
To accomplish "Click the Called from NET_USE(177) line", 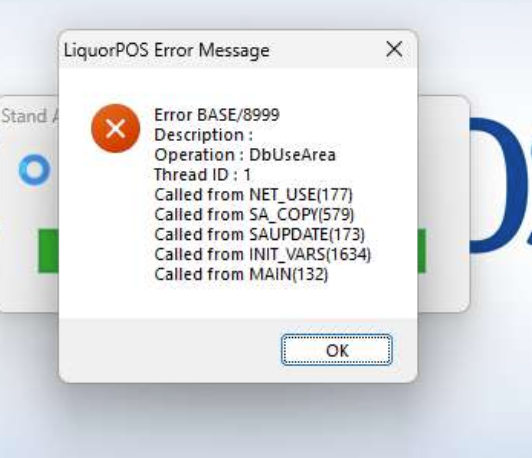I will pyautogui.click(x=253, y=195).
